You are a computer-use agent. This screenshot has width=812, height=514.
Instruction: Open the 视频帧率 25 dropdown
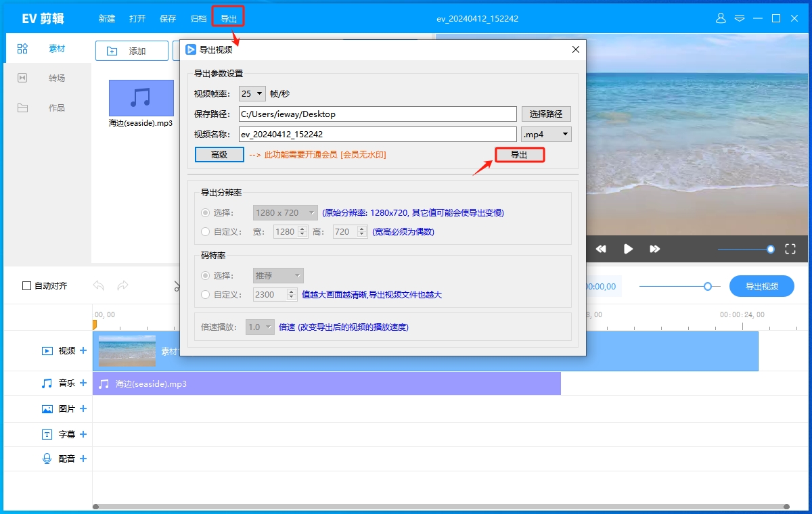(x=252, y=94)
